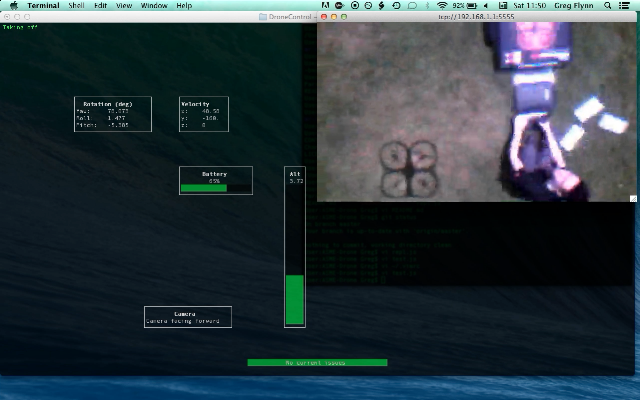Click the velocity x value row
Screen dimensions: 640x400
200,111
